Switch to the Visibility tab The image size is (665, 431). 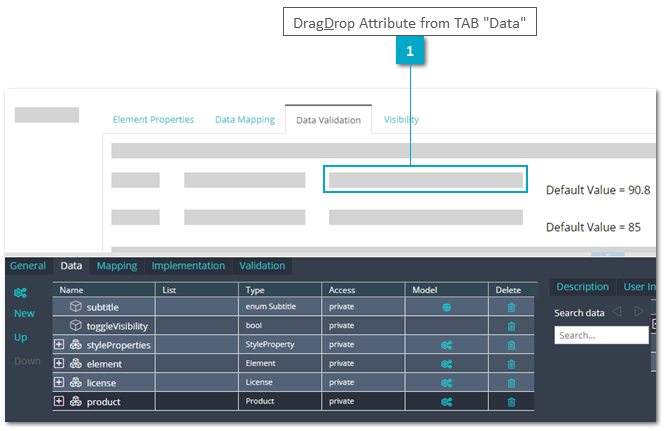(x=401, y=120)
